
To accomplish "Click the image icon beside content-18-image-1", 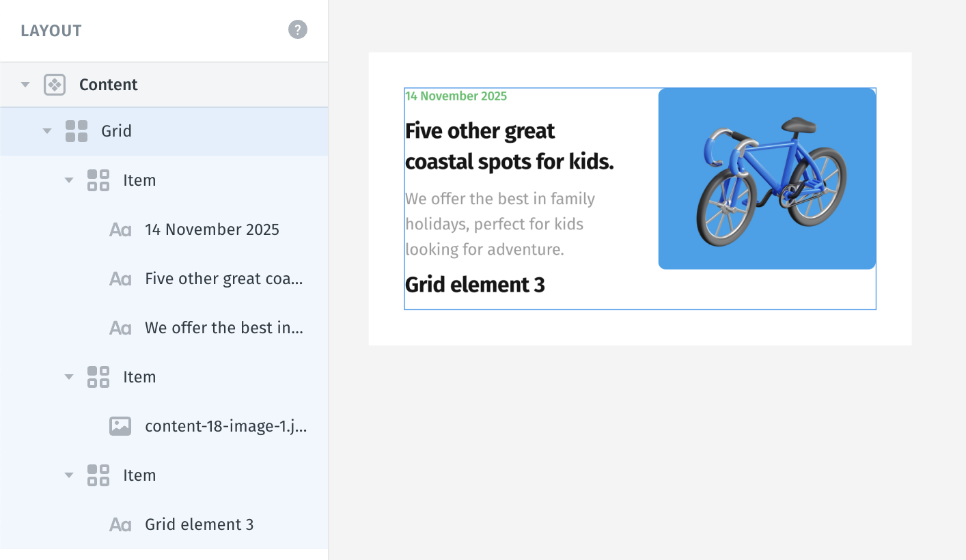I will click(120, 426).
